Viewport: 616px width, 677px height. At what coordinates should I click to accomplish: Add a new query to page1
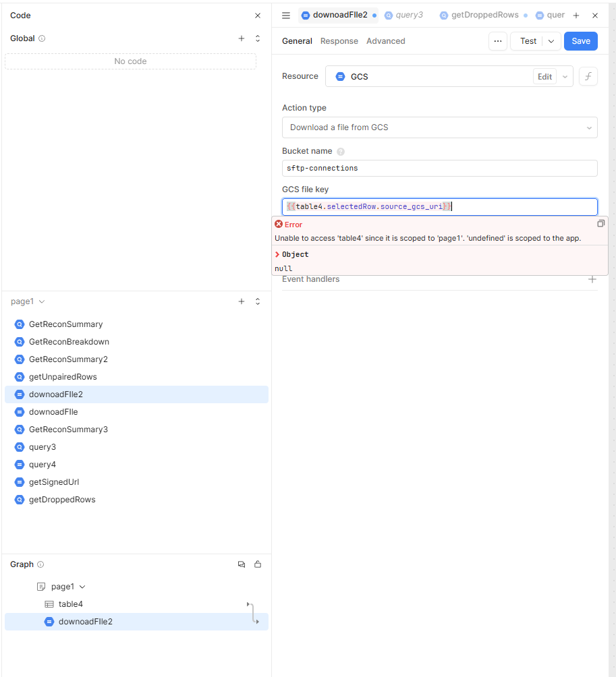click(x=242, y=301)
